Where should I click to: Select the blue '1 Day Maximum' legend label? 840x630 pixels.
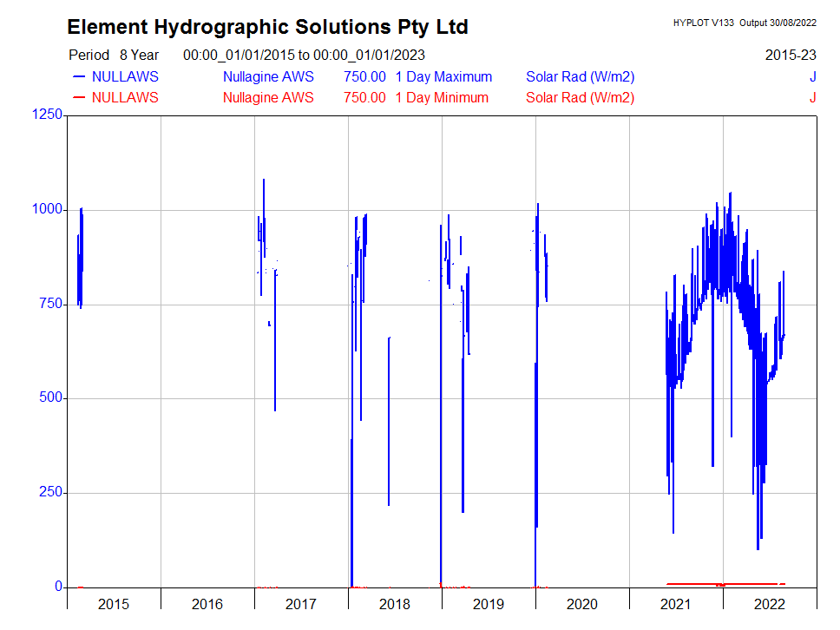443,76
